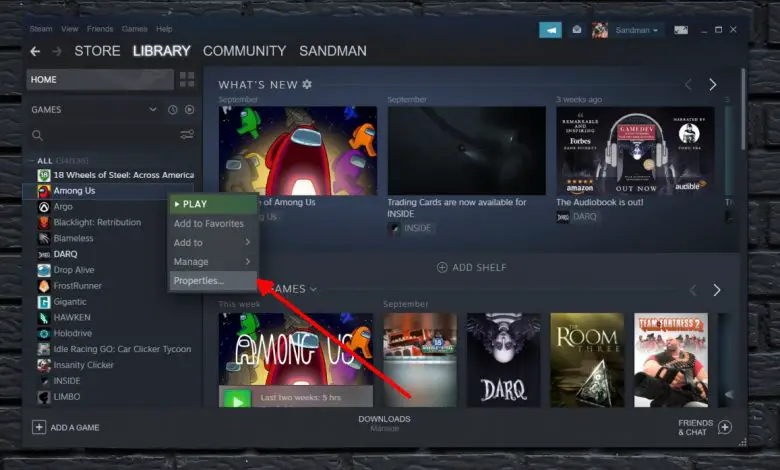Click the Argo game icon
The height and width of the screenshot is (470, 780).
[x=44, y=207]
